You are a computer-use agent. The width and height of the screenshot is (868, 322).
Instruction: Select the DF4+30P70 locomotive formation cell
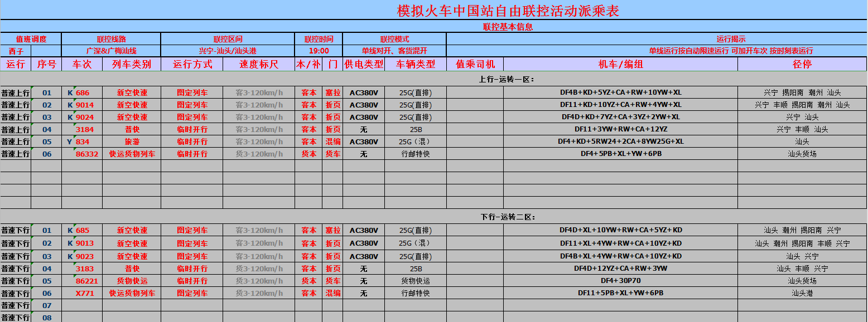tap(620, 281)
